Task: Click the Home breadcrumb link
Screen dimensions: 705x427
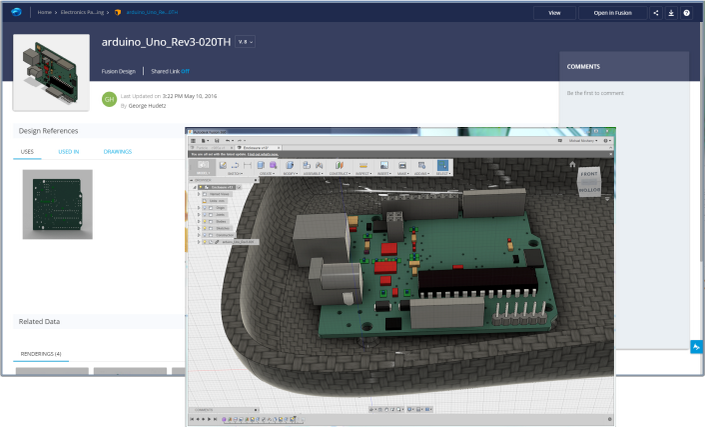Action: coord(45,13)
